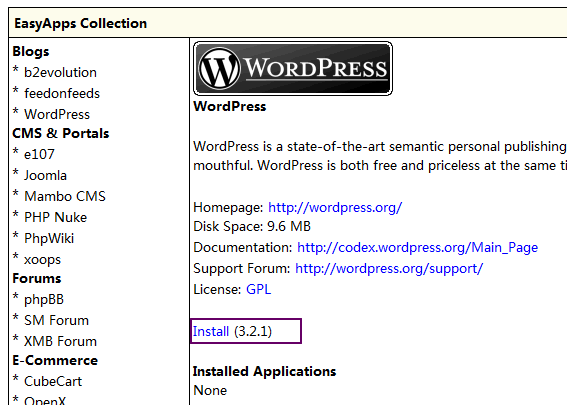Viewport: 567px width, 405px height.
Task: Click the EasyApps Collection title
Action: tap(81, 24)
